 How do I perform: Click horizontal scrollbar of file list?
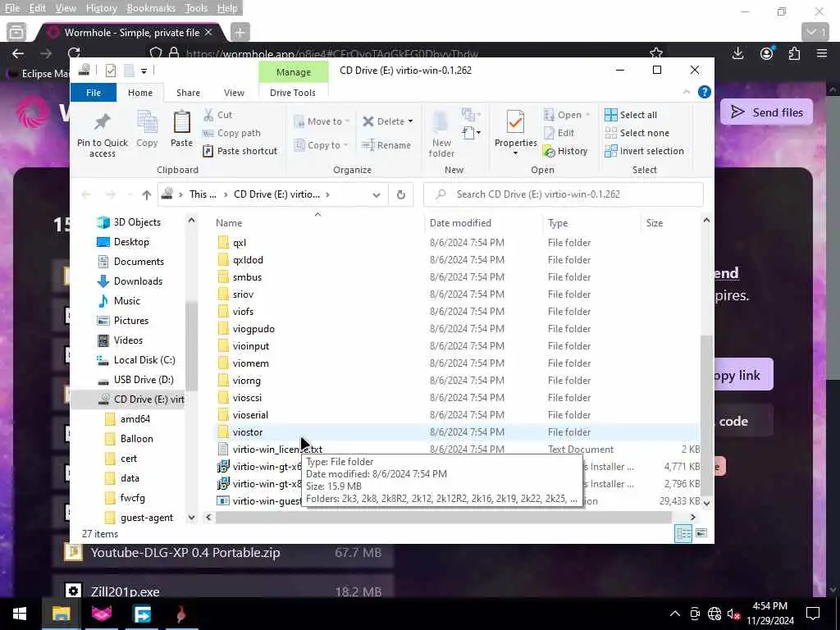point(443,517)
